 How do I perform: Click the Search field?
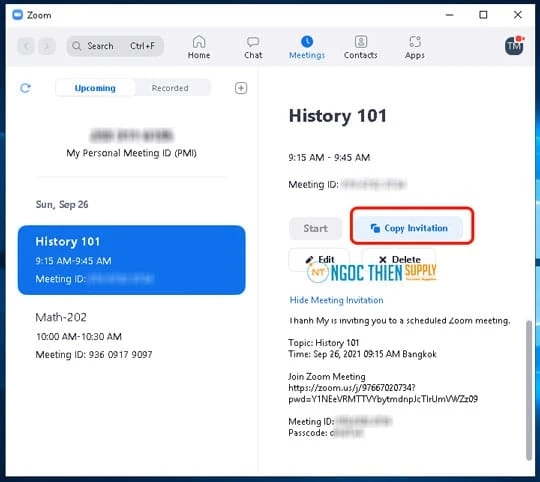[x=115, y=46]
